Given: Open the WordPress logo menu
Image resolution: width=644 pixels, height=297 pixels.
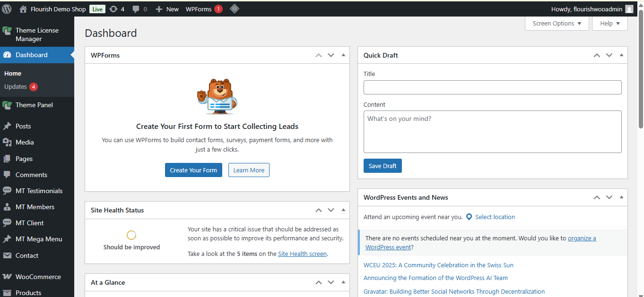Looking at the screenshot, I should pyautogui.click(x=7, y=9).
